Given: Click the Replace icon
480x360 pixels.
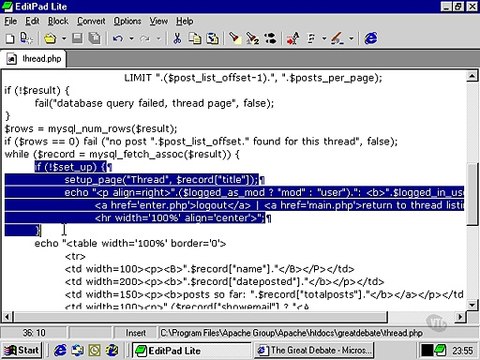Looking at the screenshot, I should (x=270, y=39).
